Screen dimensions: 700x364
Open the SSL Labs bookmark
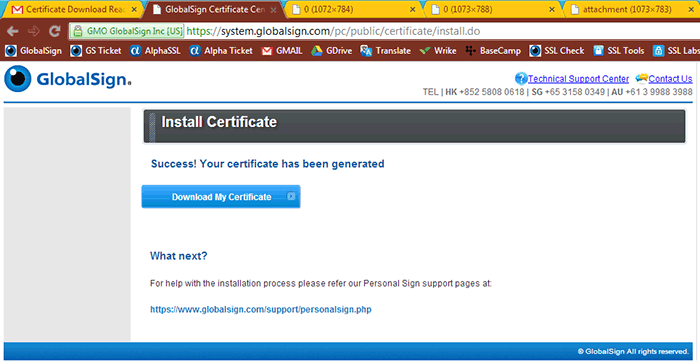(x=676, y=51)
